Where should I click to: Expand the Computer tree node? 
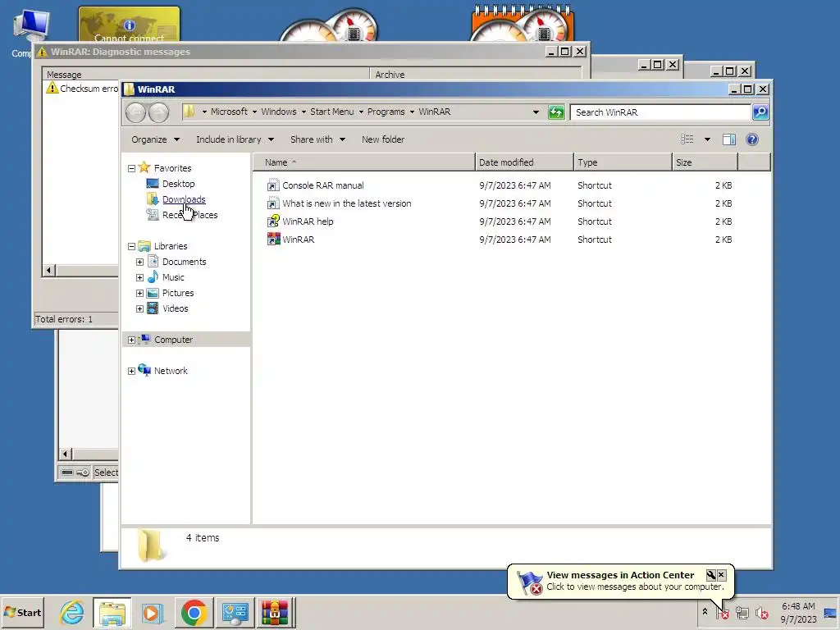pyautogui.click(x=132, y=340)
